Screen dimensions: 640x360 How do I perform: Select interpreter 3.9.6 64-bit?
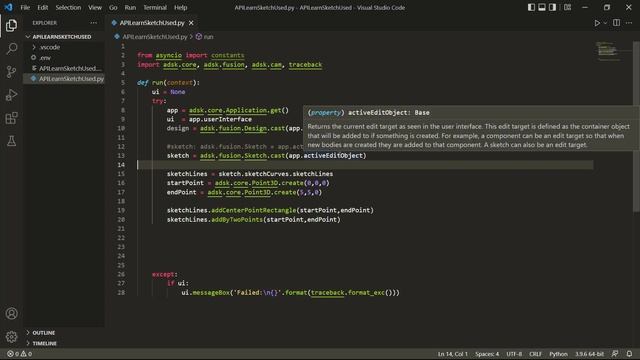click(x=589, y=354)
